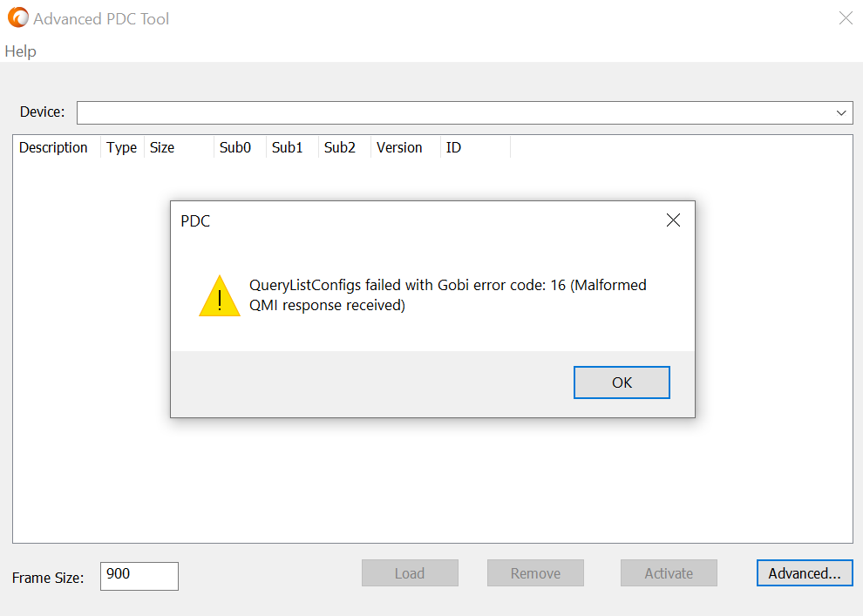Open the Advanced options

click(804, 572)
